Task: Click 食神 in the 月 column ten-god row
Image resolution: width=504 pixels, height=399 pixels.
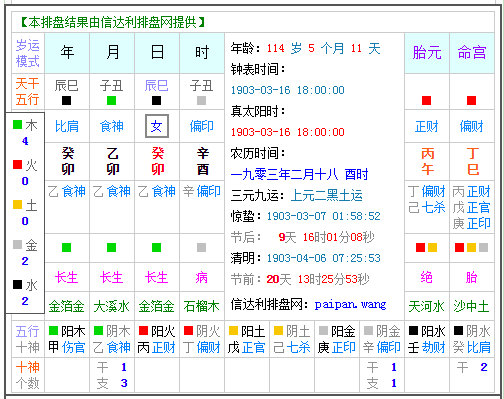Action: tap(112, 126)
